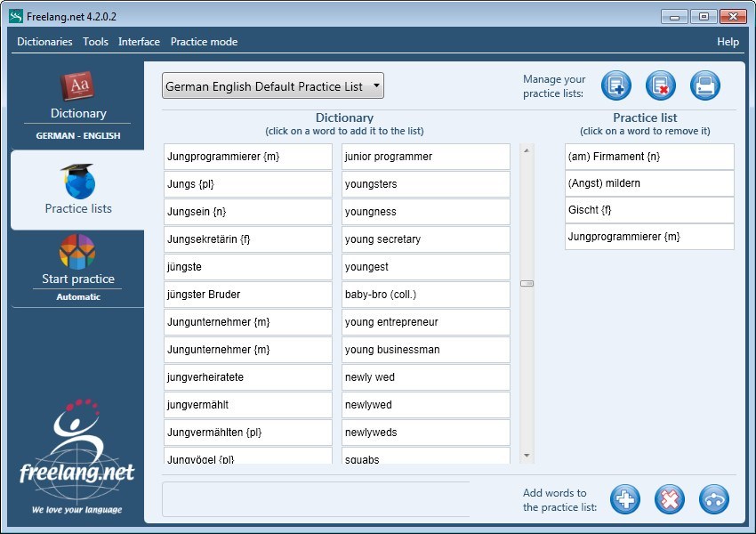Add Jungs {pl} to the practice list
Screen dimensions: 756x534
click(247, 183)
